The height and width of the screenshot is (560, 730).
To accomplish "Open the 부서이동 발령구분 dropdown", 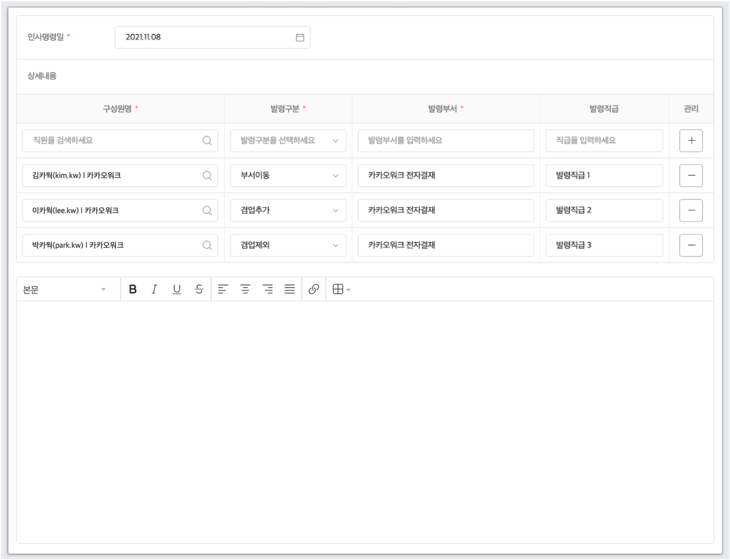I will click(288, 176).
